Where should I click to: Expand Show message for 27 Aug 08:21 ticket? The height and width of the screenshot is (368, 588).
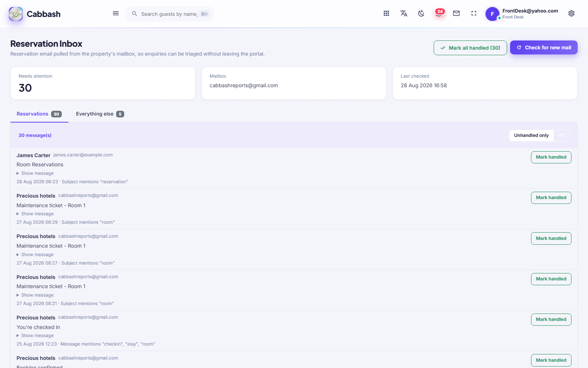(x=35, y=295)
